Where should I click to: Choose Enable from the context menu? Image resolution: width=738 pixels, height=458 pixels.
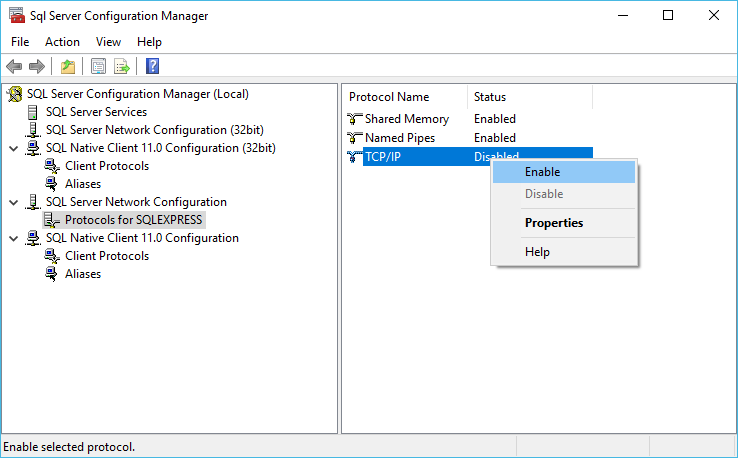[564, 172]
